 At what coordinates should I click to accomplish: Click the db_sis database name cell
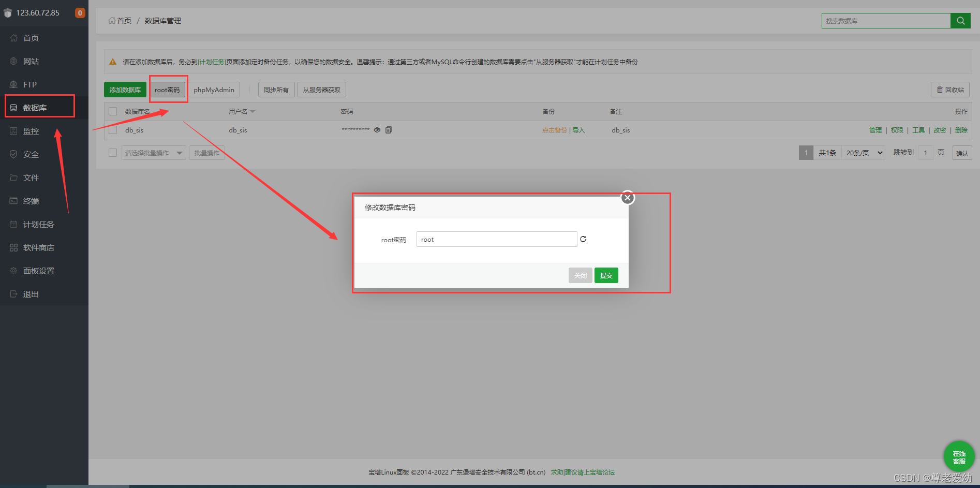(135, 130)
